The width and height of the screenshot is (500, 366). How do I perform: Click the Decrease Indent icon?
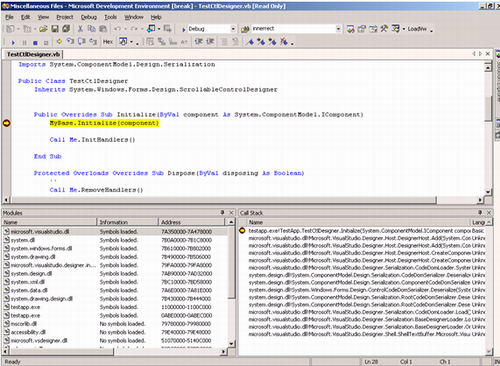coord(199,42)
